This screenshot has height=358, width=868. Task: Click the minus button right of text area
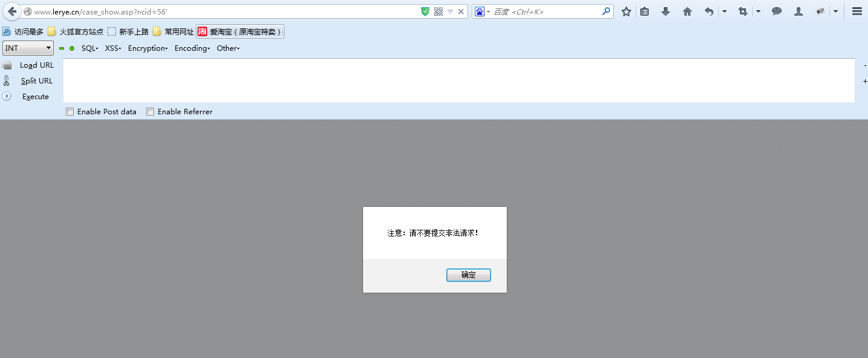(865, 65)
